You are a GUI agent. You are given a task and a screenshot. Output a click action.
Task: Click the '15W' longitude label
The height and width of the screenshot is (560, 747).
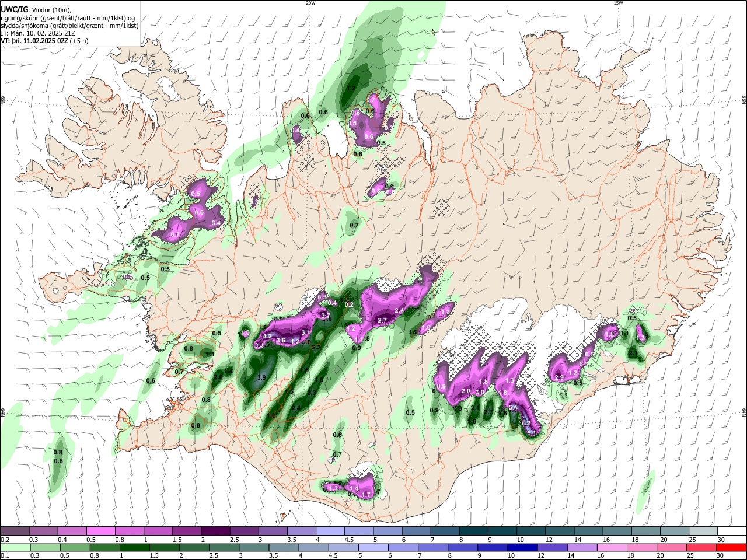click(x=618, y=3)
